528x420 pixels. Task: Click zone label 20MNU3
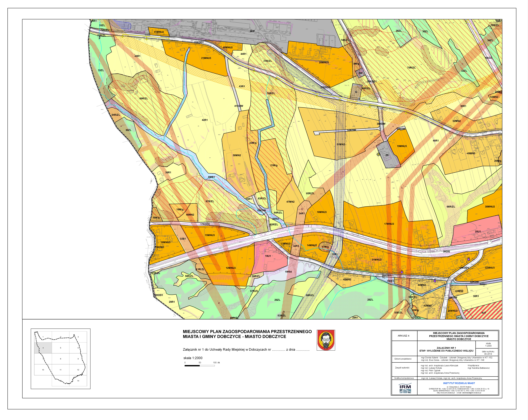324,62
